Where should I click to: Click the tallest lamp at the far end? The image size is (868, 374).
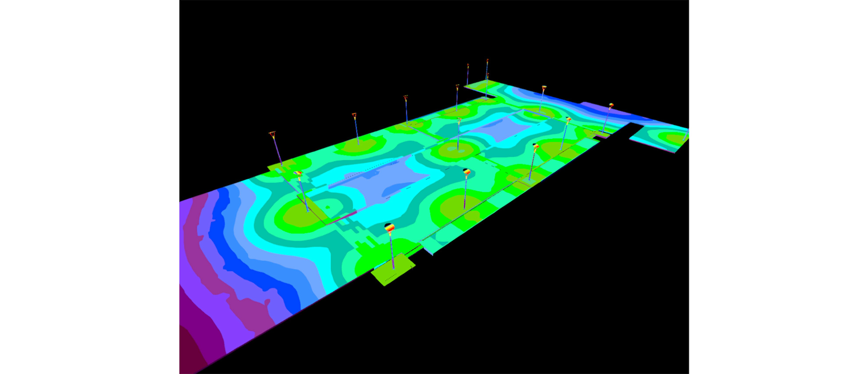pyautogui.click(x=487, y=61)
